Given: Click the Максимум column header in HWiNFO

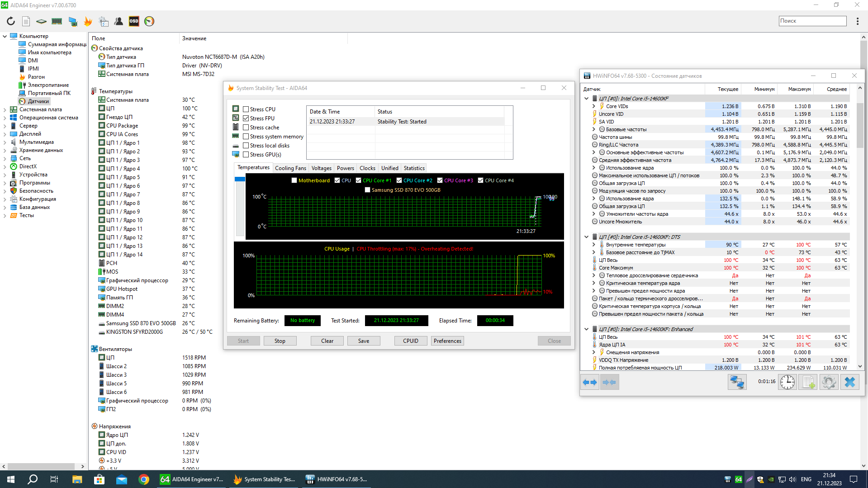Looking at the screenshot, I should coord(795,89).
